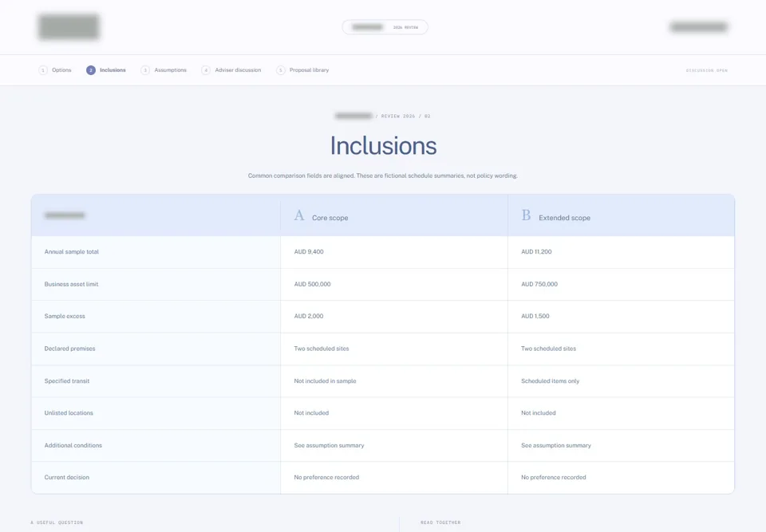Click See assumption summary under Core scope

[329, 445]
